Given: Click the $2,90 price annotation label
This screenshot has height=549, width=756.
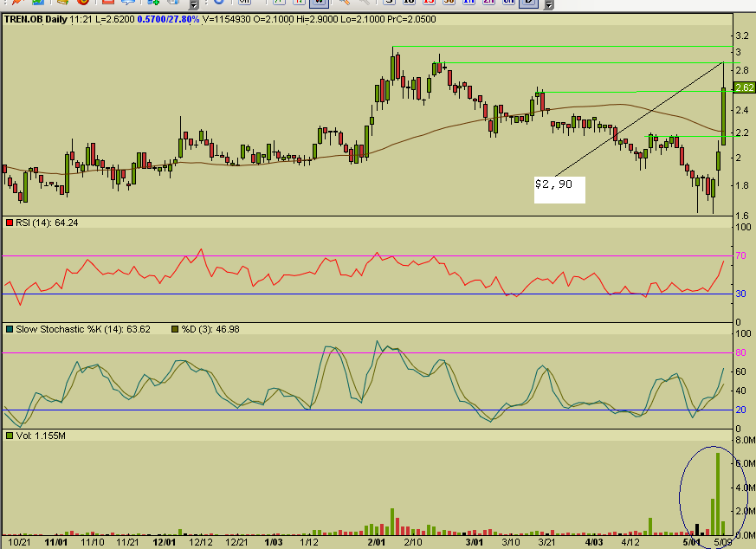Looking at the screenshot, I should 559,184.
